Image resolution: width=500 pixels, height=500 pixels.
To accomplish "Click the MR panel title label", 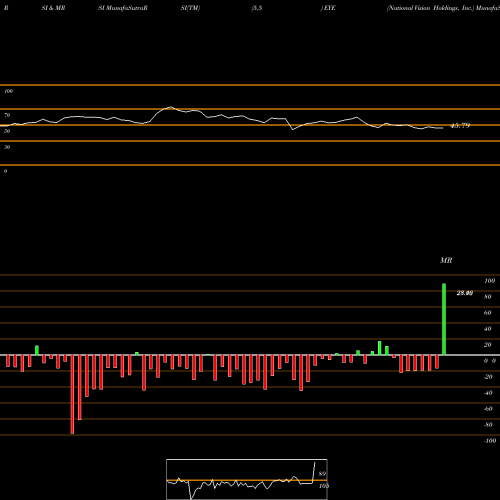I will point(446,260).
